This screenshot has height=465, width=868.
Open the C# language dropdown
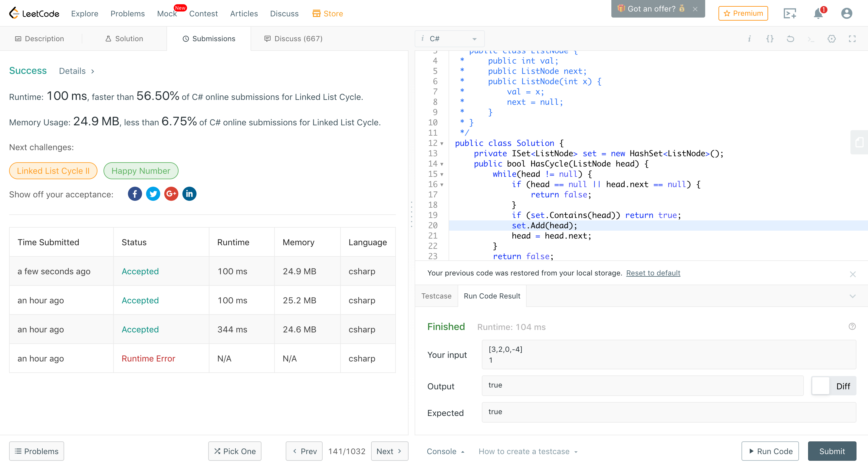[449, 39]
